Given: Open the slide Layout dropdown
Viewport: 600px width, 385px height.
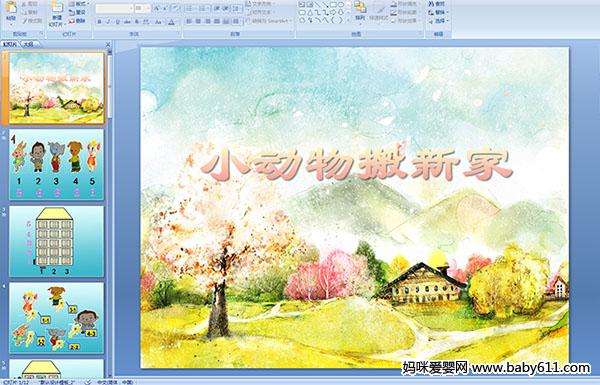Looking at the screenshot, I should (79, 4).
